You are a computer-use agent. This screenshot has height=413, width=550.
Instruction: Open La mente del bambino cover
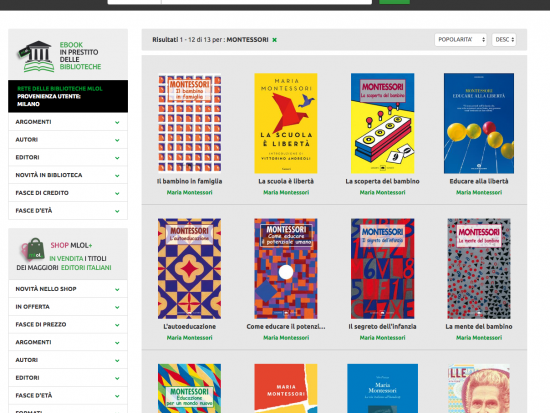point(479,268)
